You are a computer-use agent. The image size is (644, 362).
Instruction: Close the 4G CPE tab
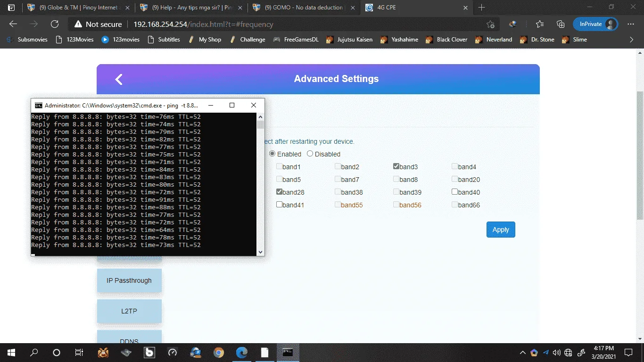pos(465,8)
